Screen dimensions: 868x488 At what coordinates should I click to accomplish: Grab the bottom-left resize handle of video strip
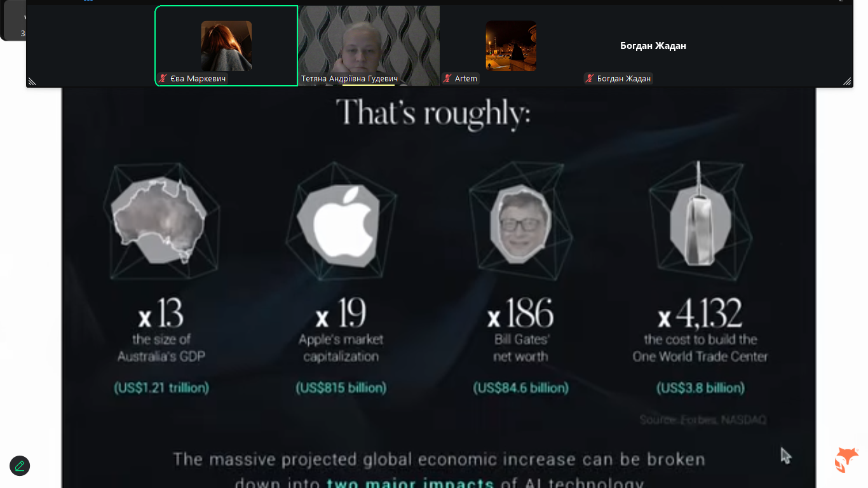pyautogui.click(x=32, y=81)
